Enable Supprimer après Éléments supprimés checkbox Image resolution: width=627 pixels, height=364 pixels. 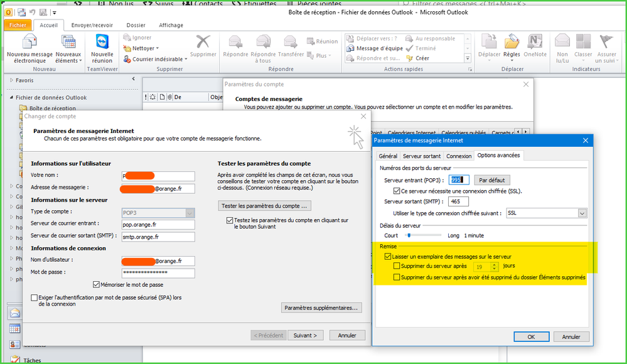[397, 277]
